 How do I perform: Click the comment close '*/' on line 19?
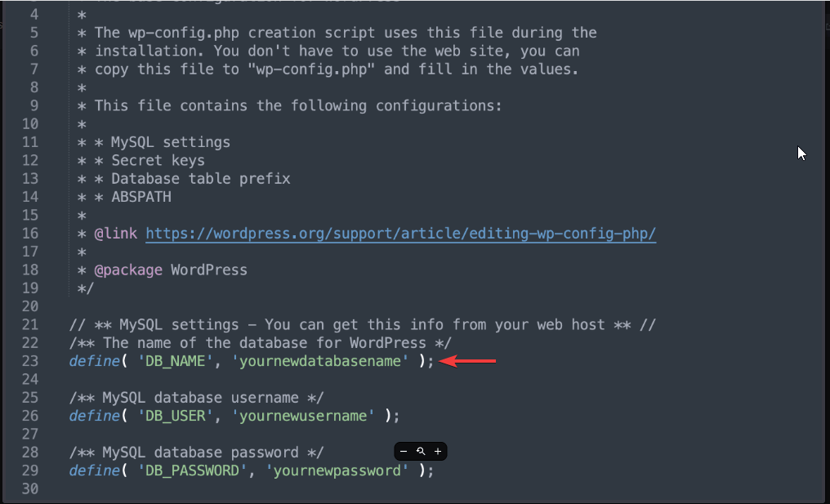86,288
